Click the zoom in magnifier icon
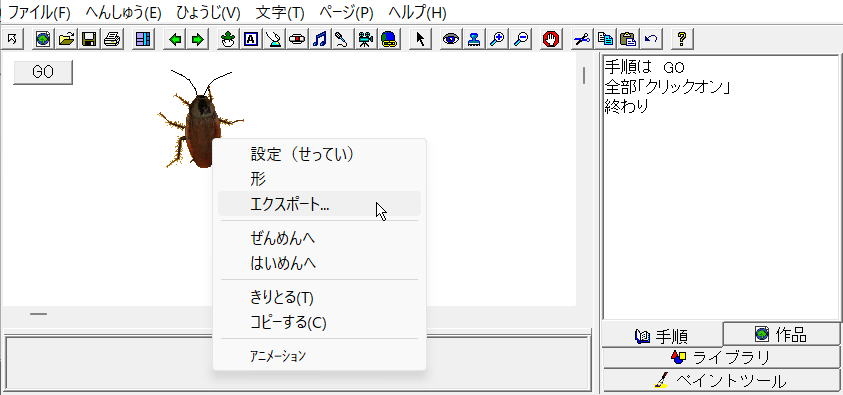The image size is (843, 395). click(497, 39)
